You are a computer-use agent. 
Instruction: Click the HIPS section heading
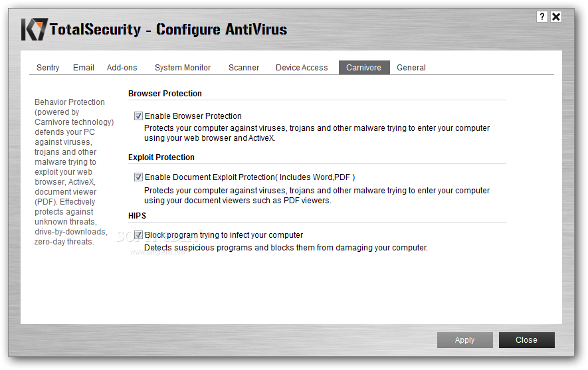[x=138, y=215]
